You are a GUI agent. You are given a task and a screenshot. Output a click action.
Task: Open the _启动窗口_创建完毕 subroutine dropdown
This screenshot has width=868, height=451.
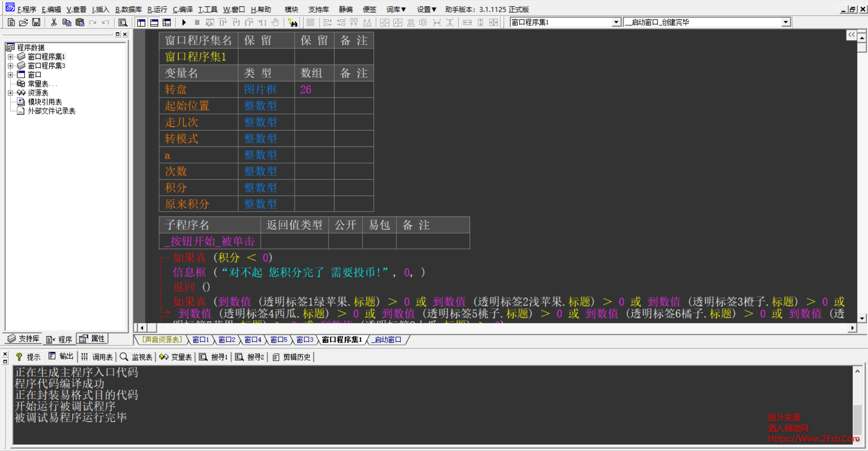click(x=786, y=22)
